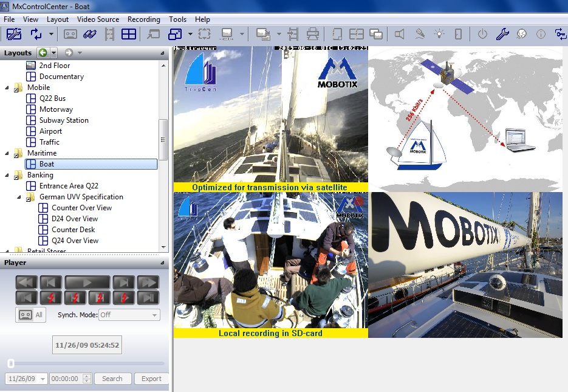The image size is (568, 392).
Task: Open dropdown next to green back arrow
Action: pyautogui.click(x=53, y=53)
